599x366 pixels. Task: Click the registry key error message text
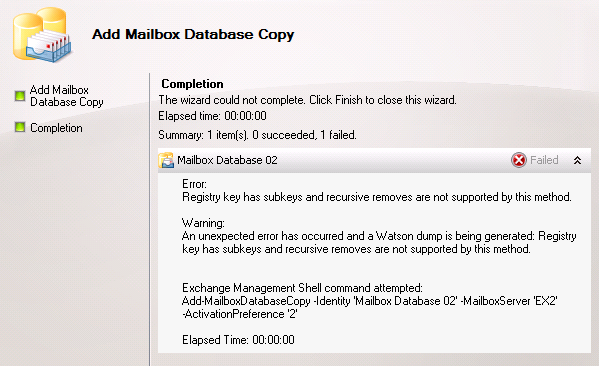coord(377,197)
